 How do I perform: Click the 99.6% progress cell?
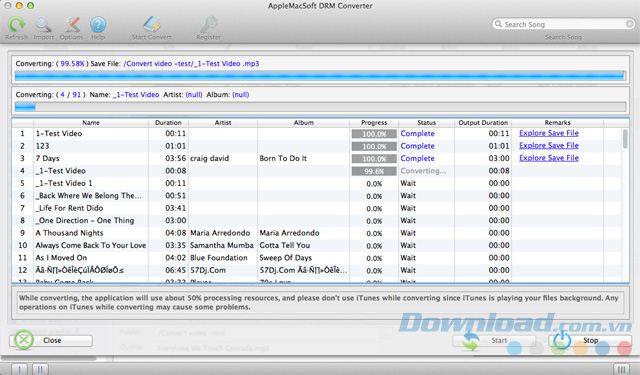click(x=374, y=171)
